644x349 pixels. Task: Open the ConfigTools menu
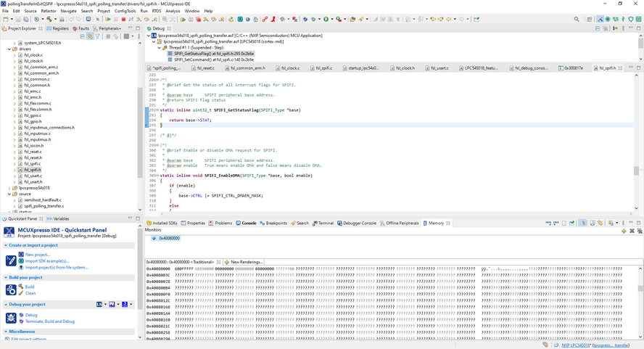click(125, 11)
